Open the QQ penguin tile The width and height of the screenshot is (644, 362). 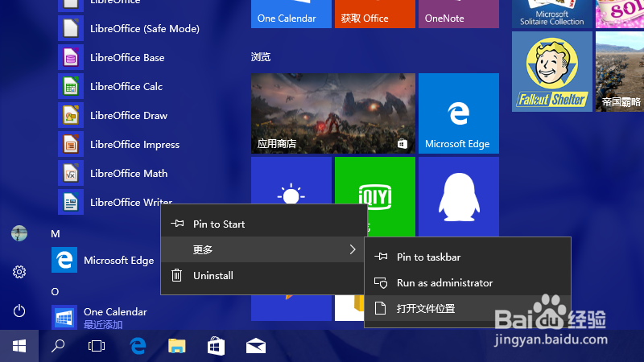pos(459,196)
